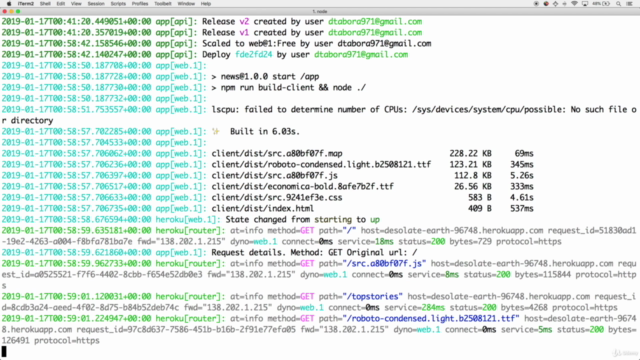
Task: Click 'client/dist/src.a80bf07f.map' file name
Action: [277, 153]
